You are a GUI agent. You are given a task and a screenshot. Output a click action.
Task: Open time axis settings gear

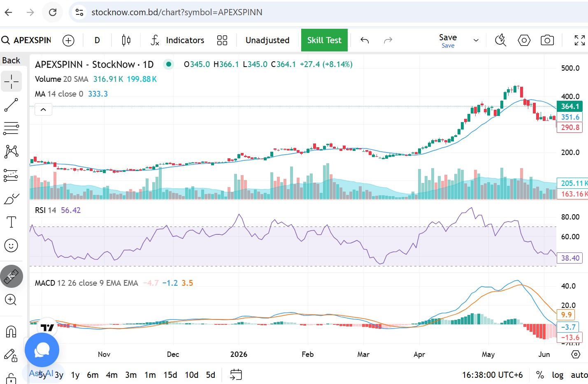pyautogui.click(x=576, y=354)
